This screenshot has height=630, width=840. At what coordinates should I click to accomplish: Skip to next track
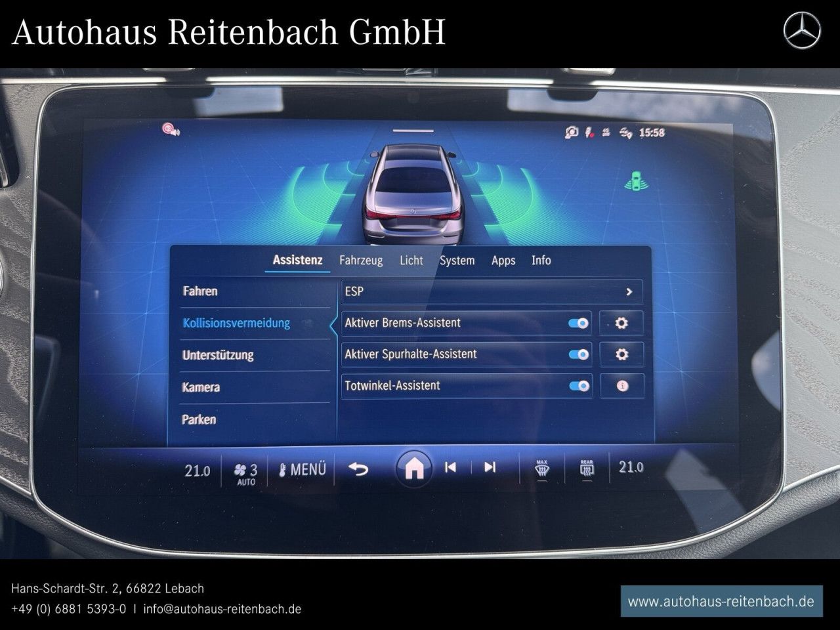pyautogui.click(x=490, y=467)
